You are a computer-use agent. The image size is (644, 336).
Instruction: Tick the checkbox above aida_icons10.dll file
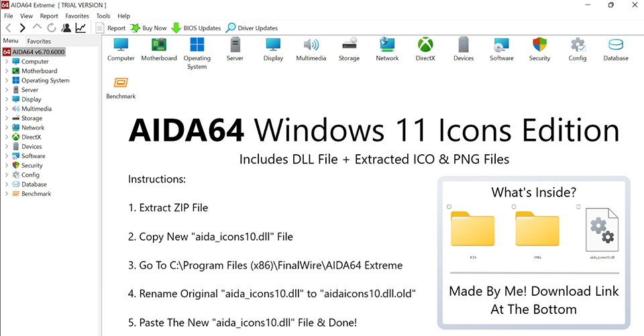click(578, 207)
